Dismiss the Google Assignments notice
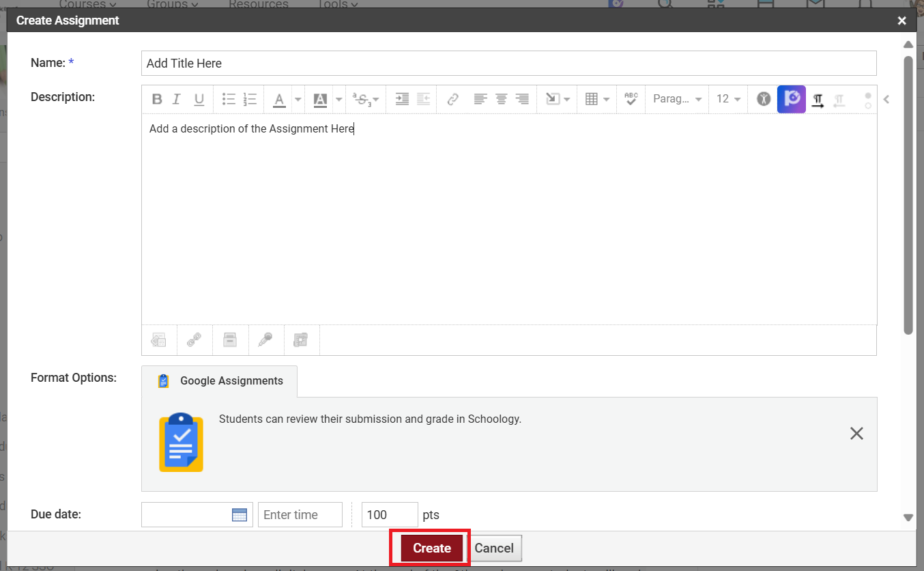Screen dimensions: 924x571 (856, 434)
